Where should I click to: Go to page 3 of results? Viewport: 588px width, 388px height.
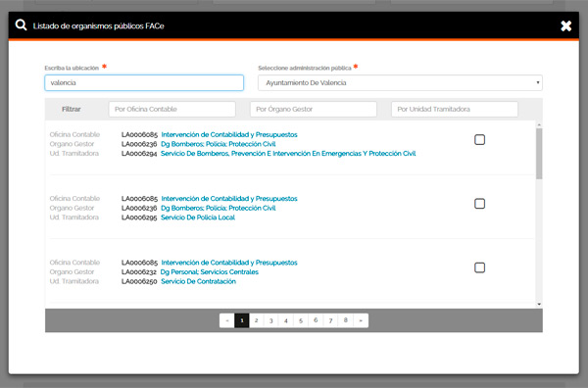click(x=271, y=320)
